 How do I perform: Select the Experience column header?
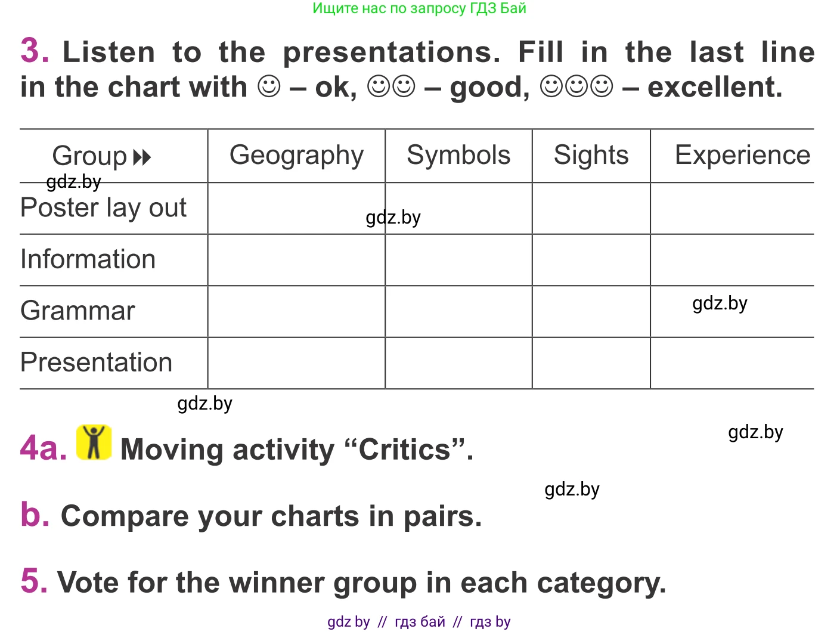point(742,156)
